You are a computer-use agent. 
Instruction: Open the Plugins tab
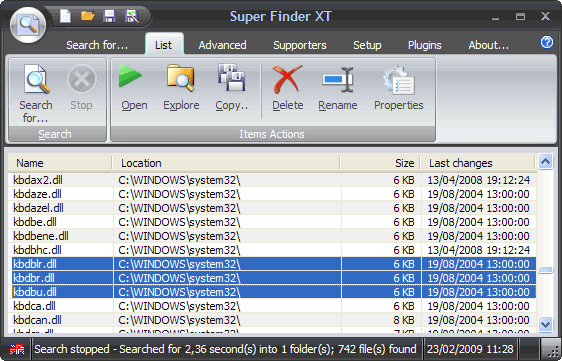tap(424, 45)
